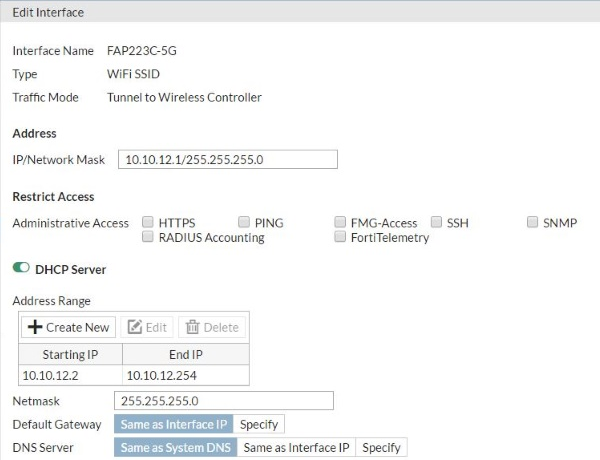Check the FMG-Access checkbox
Screen dimensions: 600x460
(340, 222)
